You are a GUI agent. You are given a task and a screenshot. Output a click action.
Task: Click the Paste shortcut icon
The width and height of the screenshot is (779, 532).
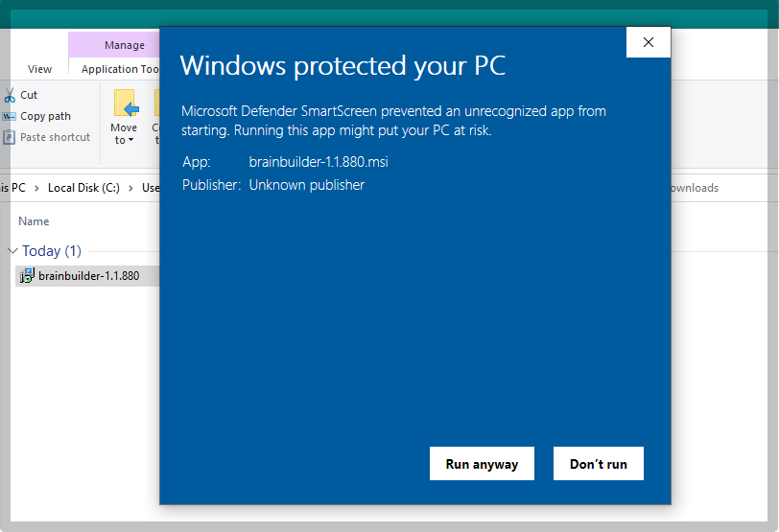pyautogui.click(x=9, y=137)
